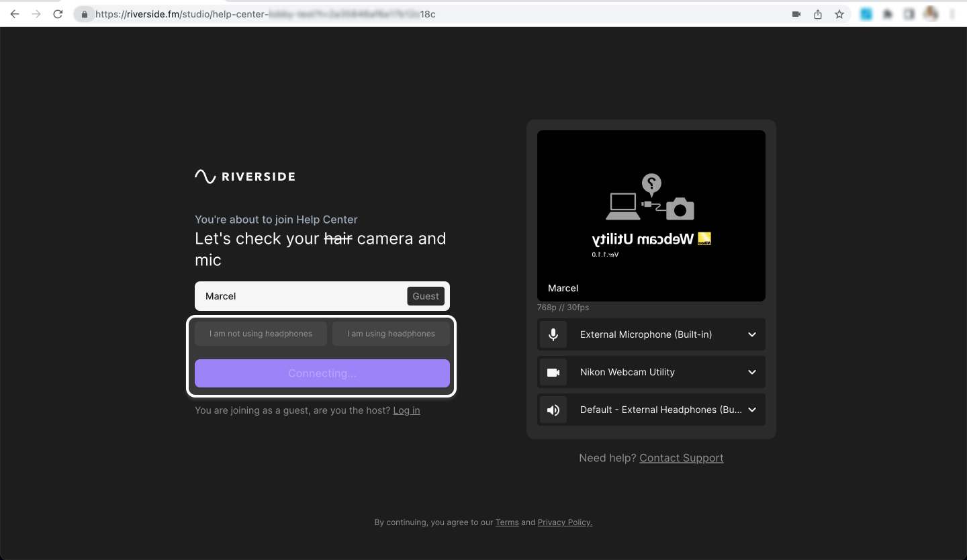967x560 pixels.
Task: Click the camera icon beside Nikon Webcam Utility
Action: pyautogui.click(x=553, y=372)
